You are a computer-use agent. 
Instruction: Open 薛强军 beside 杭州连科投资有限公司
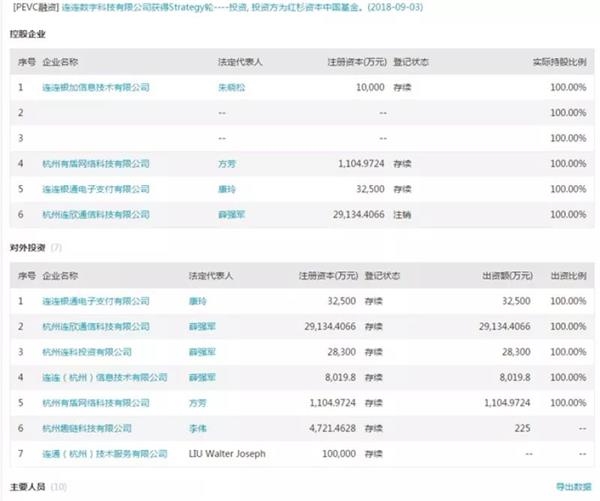[202, 352]
